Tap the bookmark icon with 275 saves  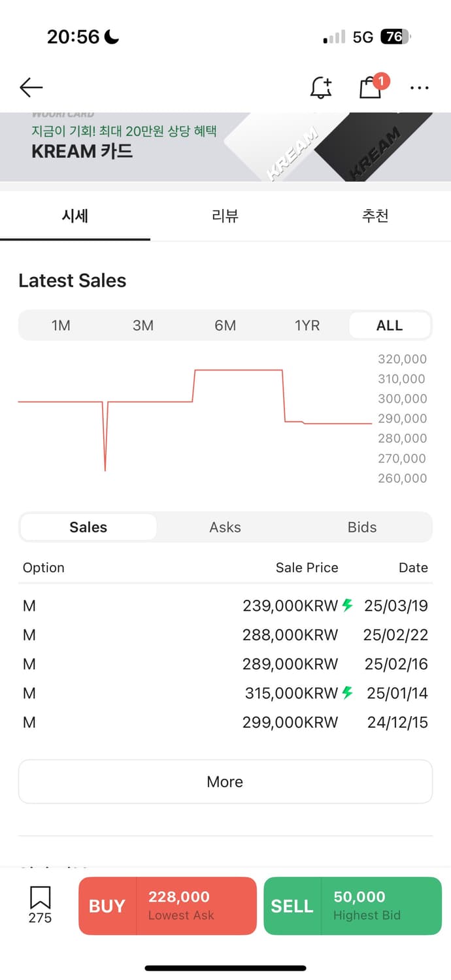coord(40,904)
